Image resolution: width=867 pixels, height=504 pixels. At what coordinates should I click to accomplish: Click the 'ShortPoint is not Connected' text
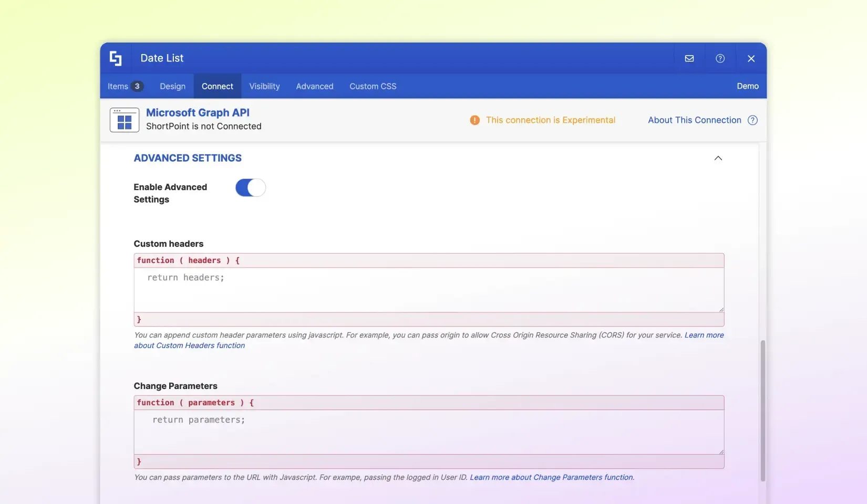204,127
